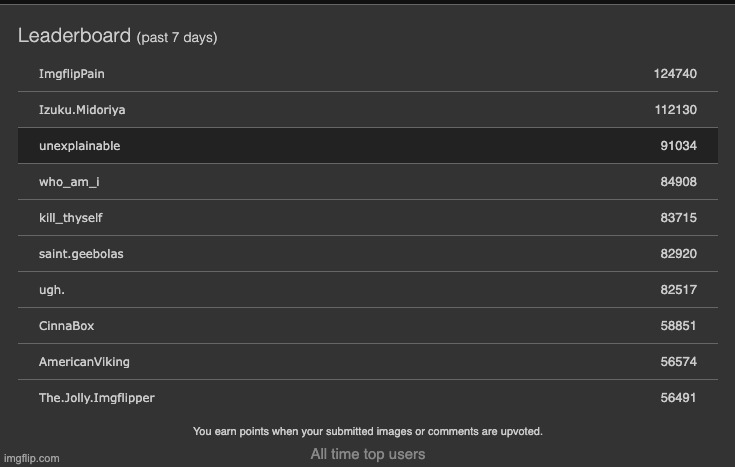Click the 56491 points value
The height and width of the screenshot is (467, 735).
coord(678,398)
